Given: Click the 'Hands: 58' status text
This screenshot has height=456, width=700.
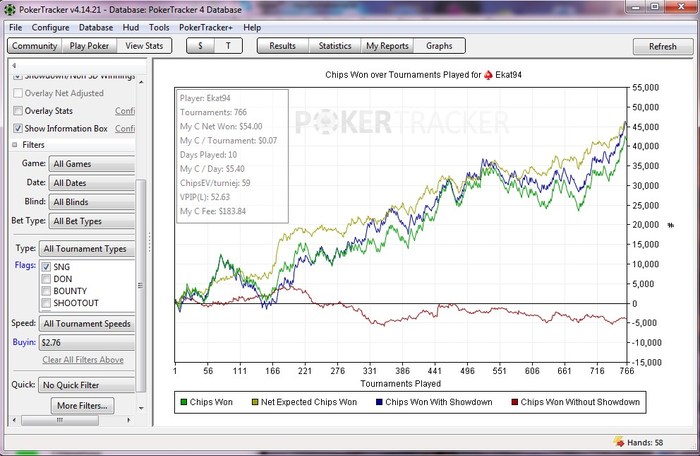Looking at the screenshot, I should coord(645,443).
